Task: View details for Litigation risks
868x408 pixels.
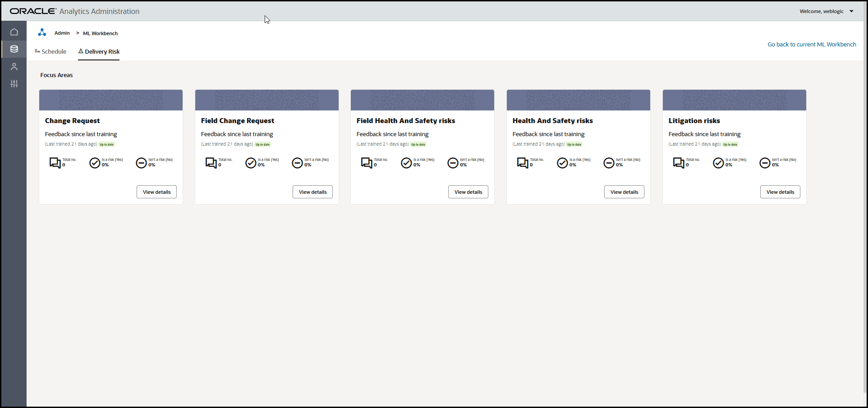Action: click(780, 192)
